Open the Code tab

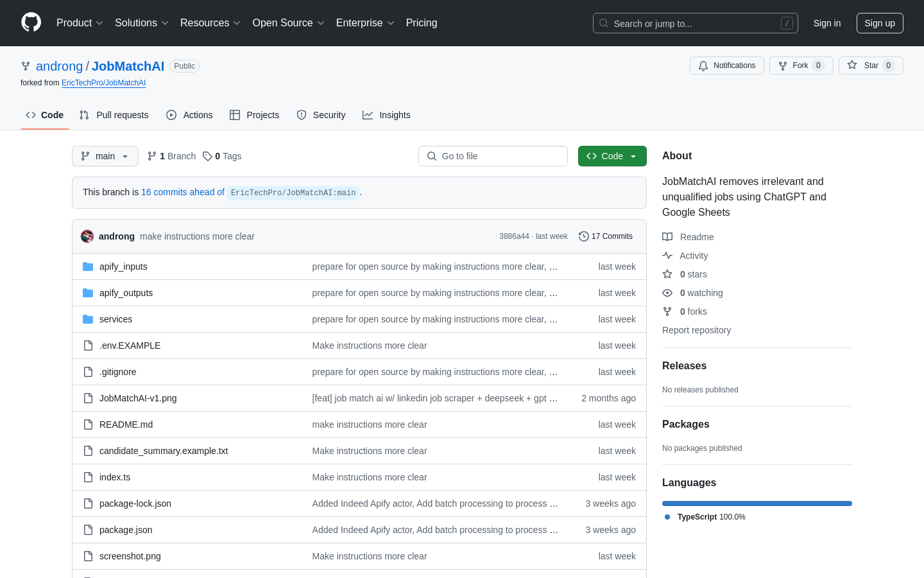(x=45, y=115)
